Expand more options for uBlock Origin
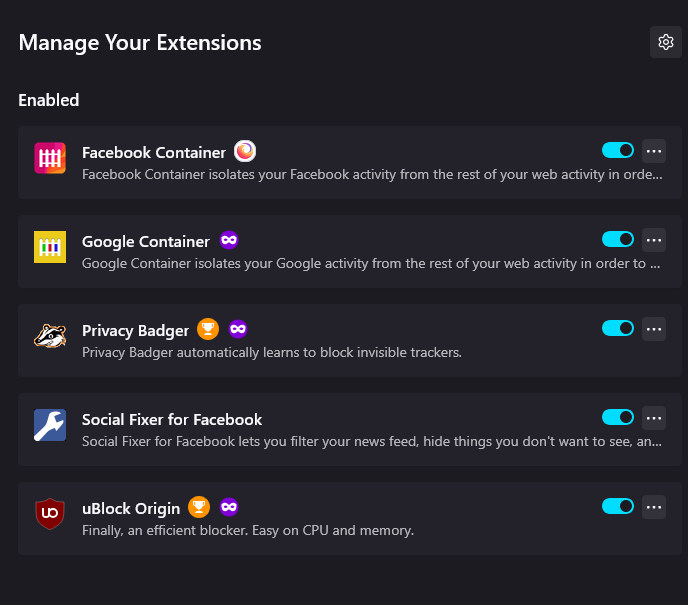 point(654,507)
